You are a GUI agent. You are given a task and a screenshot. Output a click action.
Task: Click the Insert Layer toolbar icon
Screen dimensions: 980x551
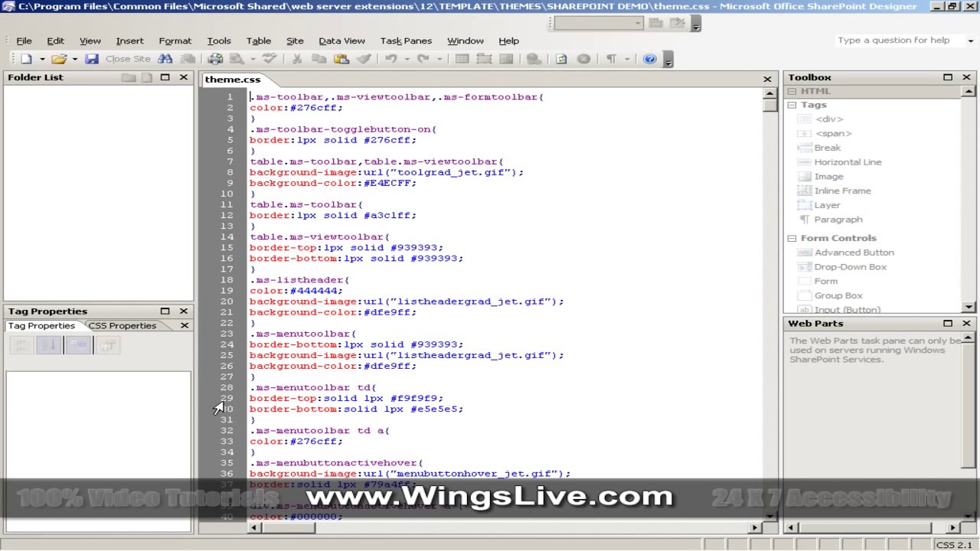tap(484, 59)
